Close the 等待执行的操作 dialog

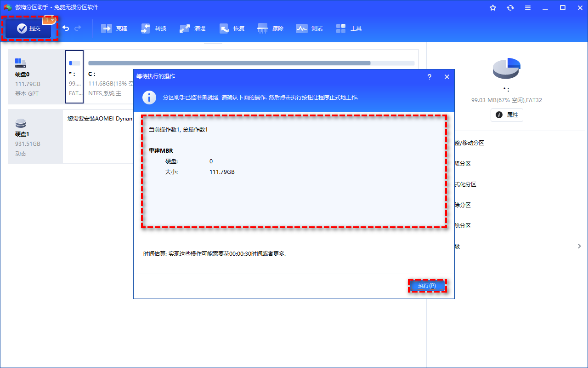coord(447,77)
